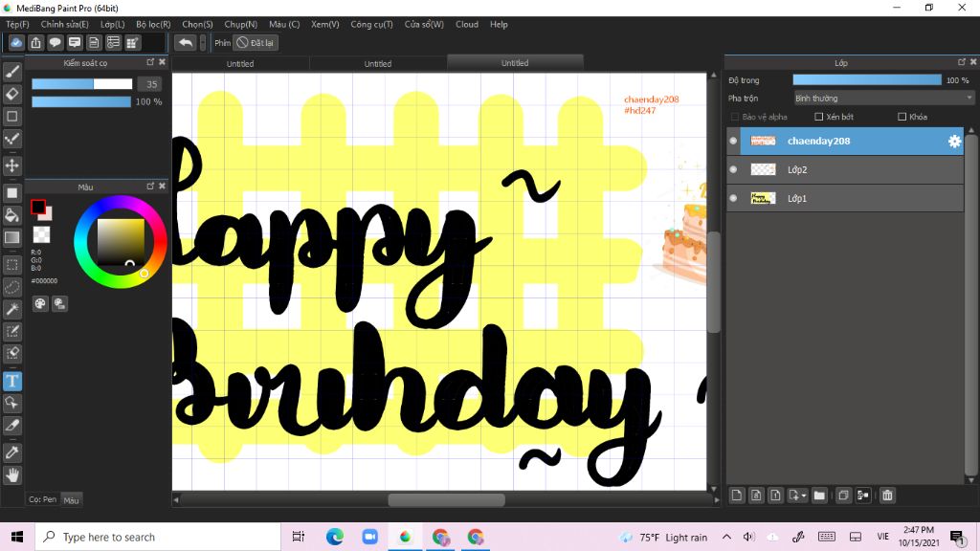Choose the rectangular Select tool
This screenshot has width=980, height=551.
(x=11, y=265)
